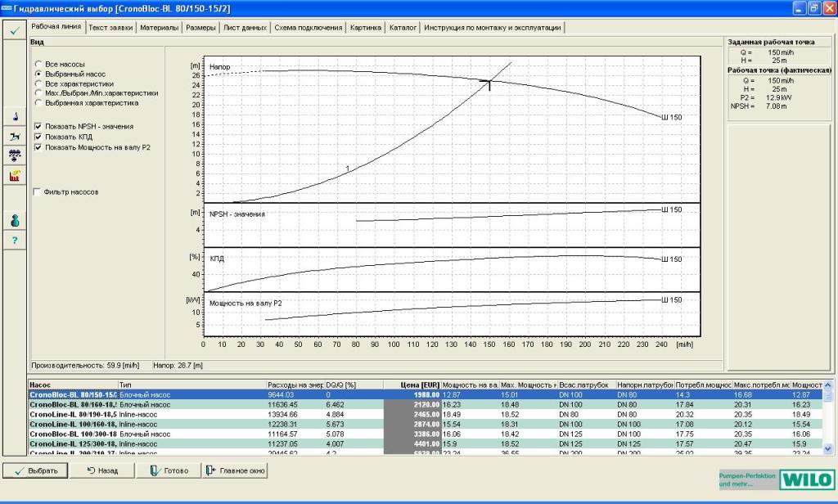This screenshot has width=838, height=504.
Task: Click the 'Главное окно' button
Action: (235, 470)
